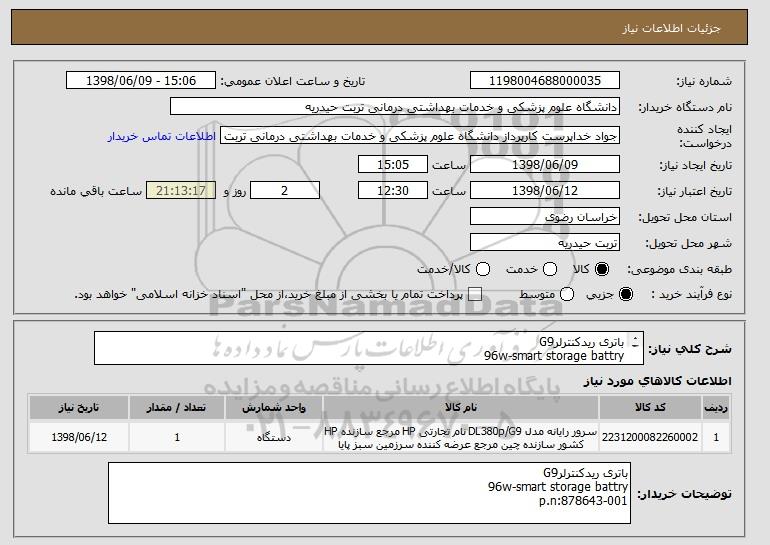Click the تاریخ نیاز column header
Screen dimensions: 770x545
[79, 408]
